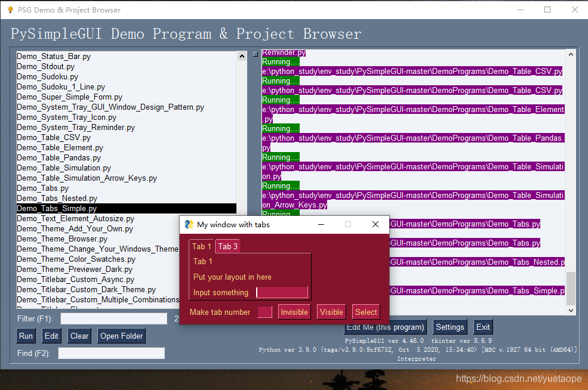Select Demo_Theme_Previewer_Dark.py in the list
This screenshot has height=390, width=588.
(x=98, y=269)
